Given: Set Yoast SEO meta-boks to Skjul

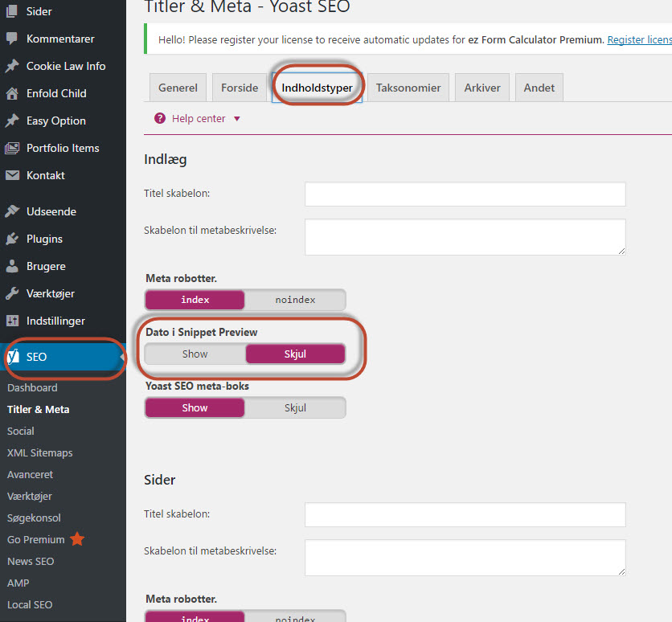Looking at the screenshot, I should point(295,407).
